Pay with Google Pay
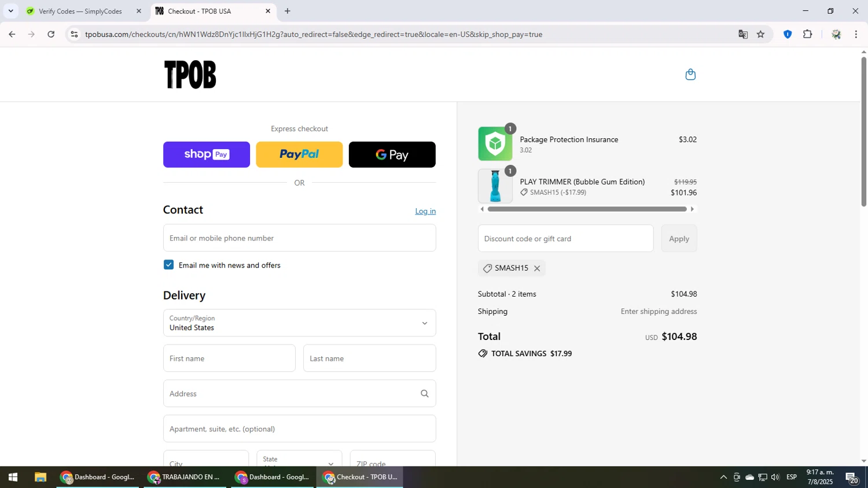The image size is (868, 488). (x=392, y=154)
